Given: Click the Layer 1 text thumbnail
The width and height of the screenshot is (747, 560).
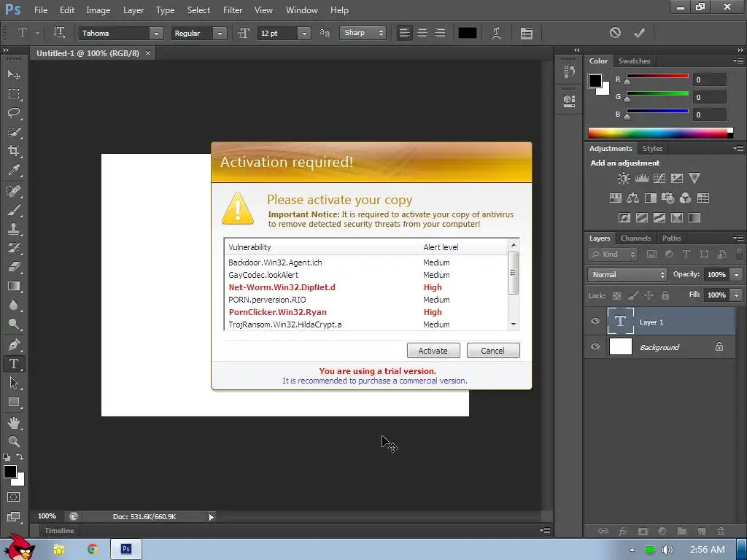Looking at the screenshot, I should point(620,322).
